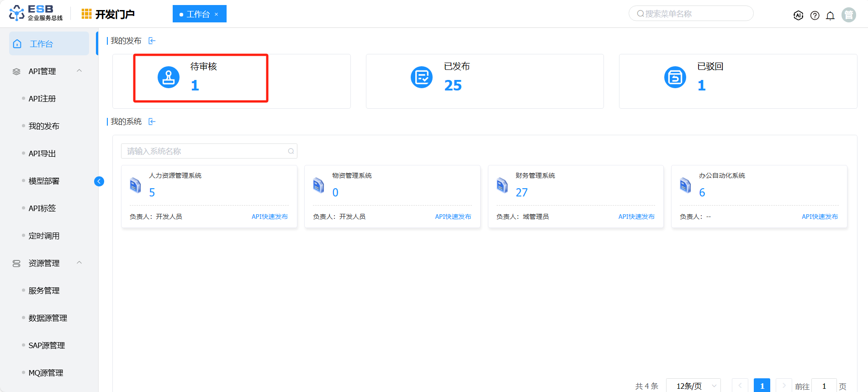Select API注册 in the sidebar

tap(42, 99)
